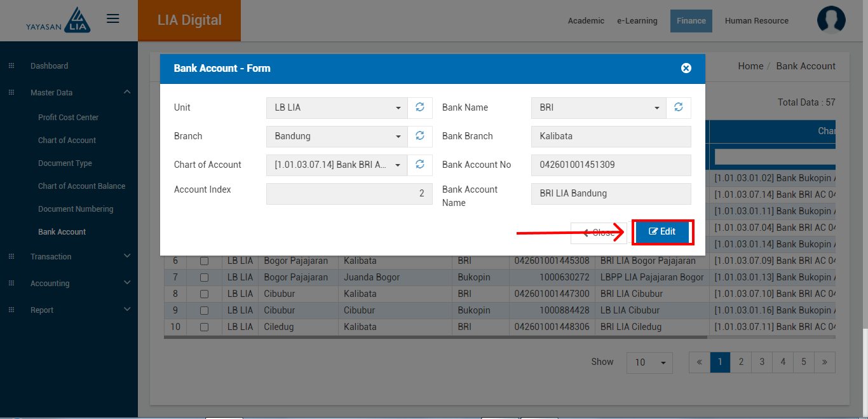The width and height of the screenshot is (868, 419).
Task: Refresh the Chart of Account list
Action: tap(420, 165)
